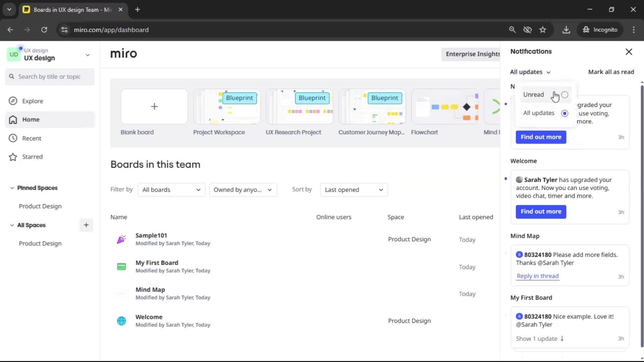
Task: Open the Project Workspace blueprint template
Action: (x=227, y=107)
